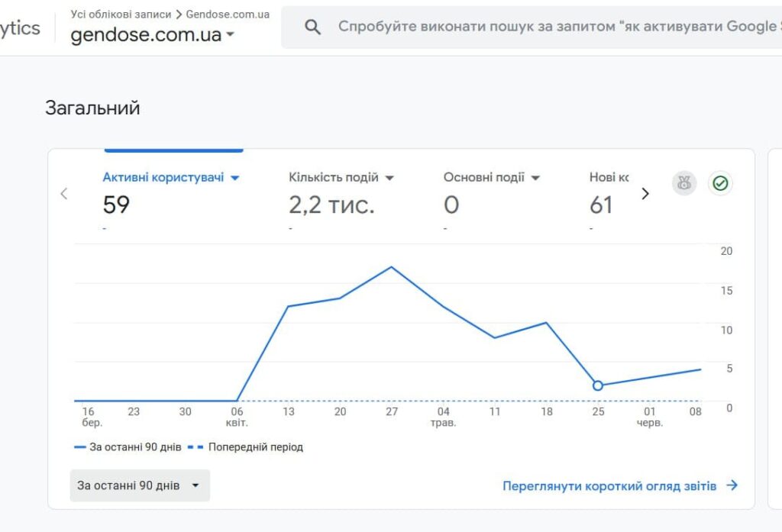
Task: Click the arrow icon next to reports overview link
Action: pos(732,485)
